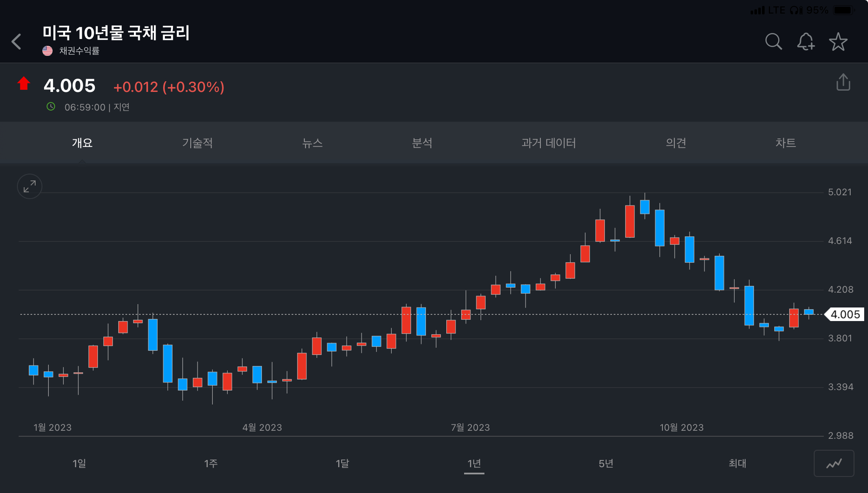The height and width of the screenshot is (493, 868).
Task: Add to watchlist with the star icon
Action: (838, 42)
